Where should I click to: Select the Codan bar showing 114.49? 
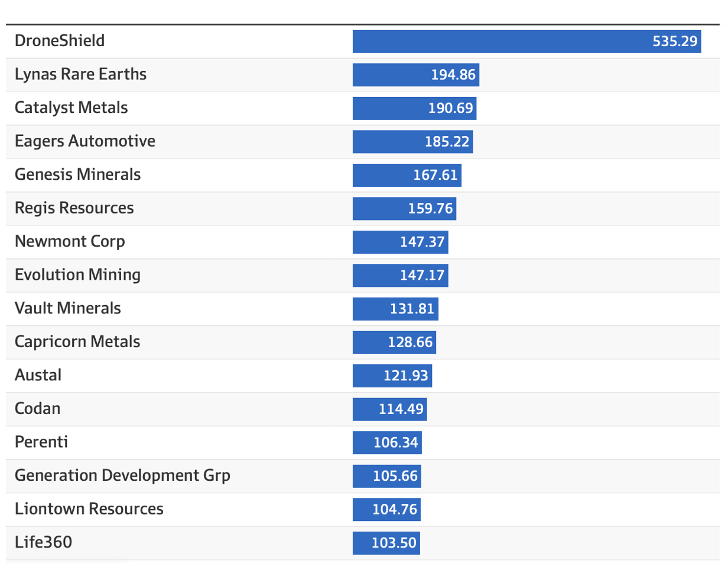coord(389,409)
